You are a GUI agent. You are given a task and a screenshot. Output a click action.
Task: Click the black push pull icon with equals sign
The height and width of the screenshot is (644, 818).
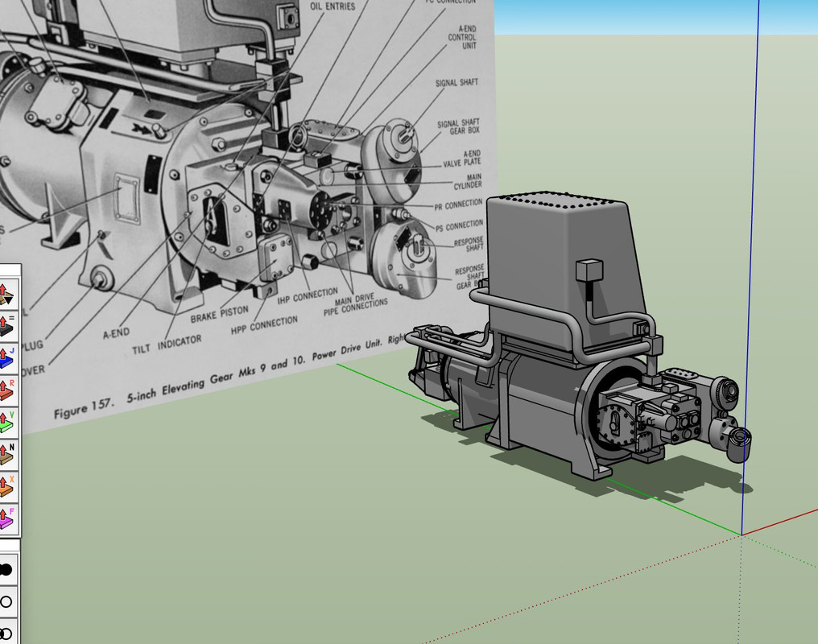tap(6, 325)
